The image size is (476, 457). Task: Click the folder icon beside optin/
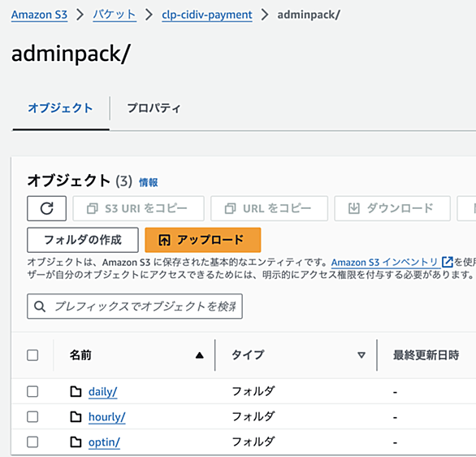click(x=76, y=442)
